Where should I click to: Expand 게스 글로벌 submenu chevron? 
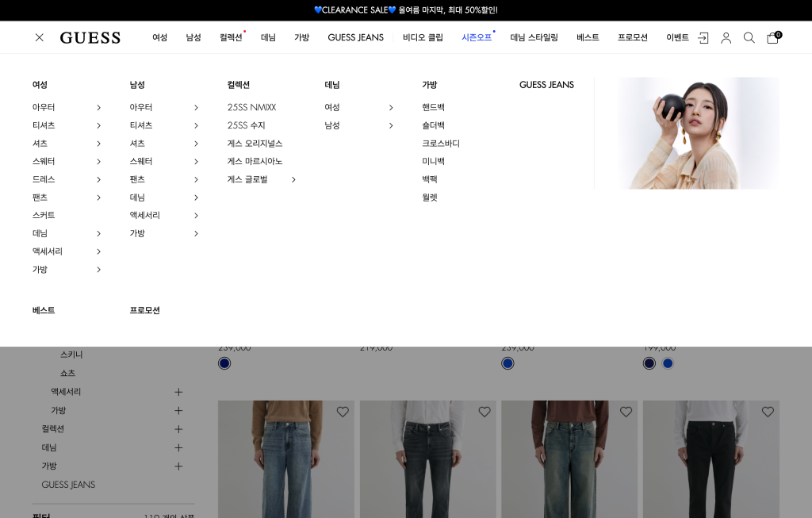tap(293, 179)
